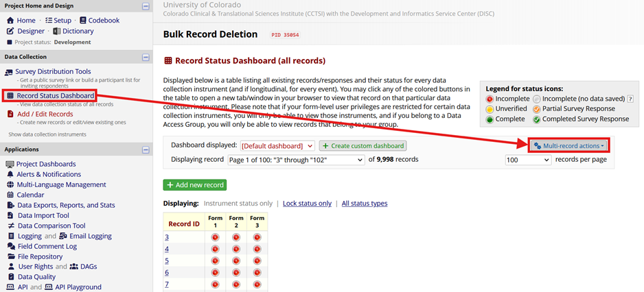Click the Data Comparison not-equal icon
Image resolution: width=644 pixels, height=292 pixels.
coord(11,226)
